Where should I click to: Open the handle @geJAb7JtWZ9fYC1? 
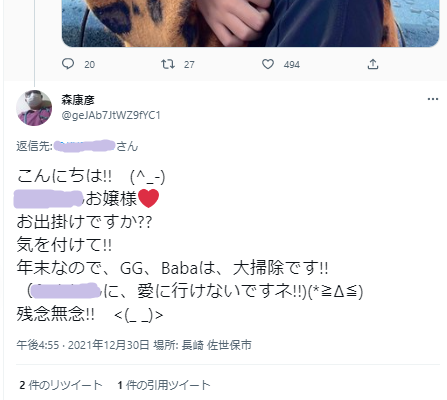tap(111, 115)
